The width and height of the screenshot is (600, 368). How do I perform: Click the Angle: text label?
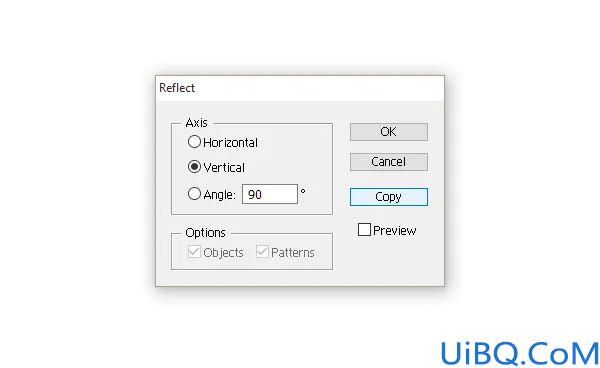219,195
